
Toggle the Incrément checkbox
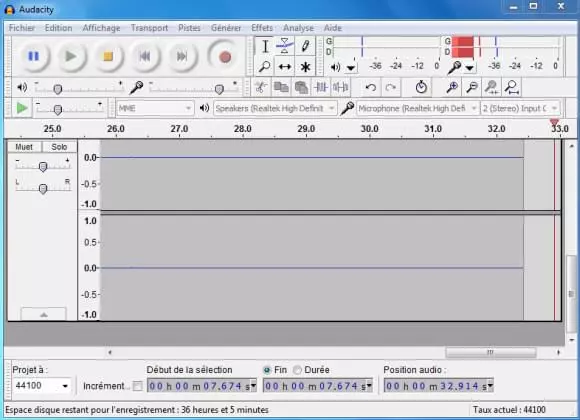click(x=137, y=386)
